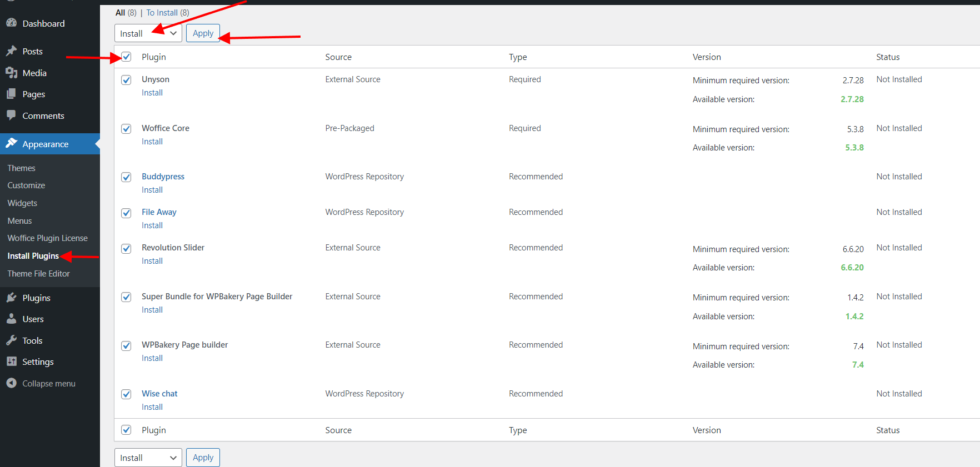The image size is (980, 467).
Task: Open the bottom Install bulk action dropdown
Action: coord(148,458)
